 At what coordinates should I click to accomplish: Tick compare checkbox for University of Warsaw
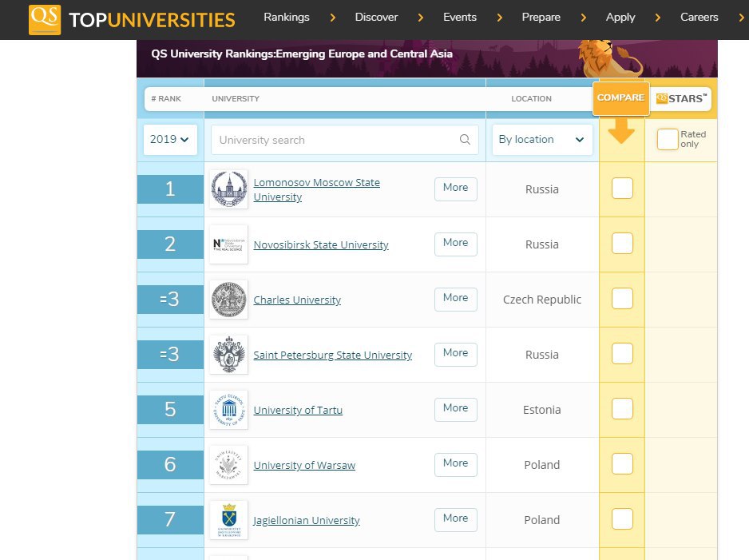tap(622, 464)
